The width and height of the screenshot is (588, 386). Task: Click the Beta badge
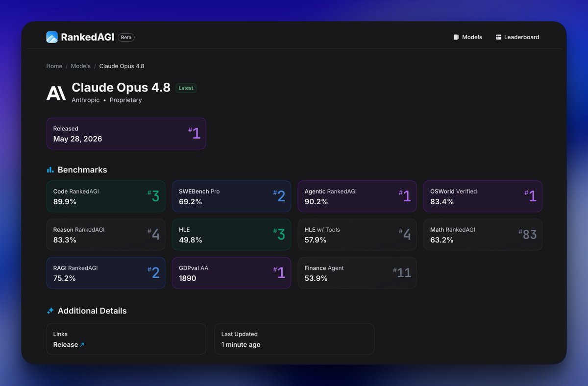pyautogui.click(x=126, y=37)
